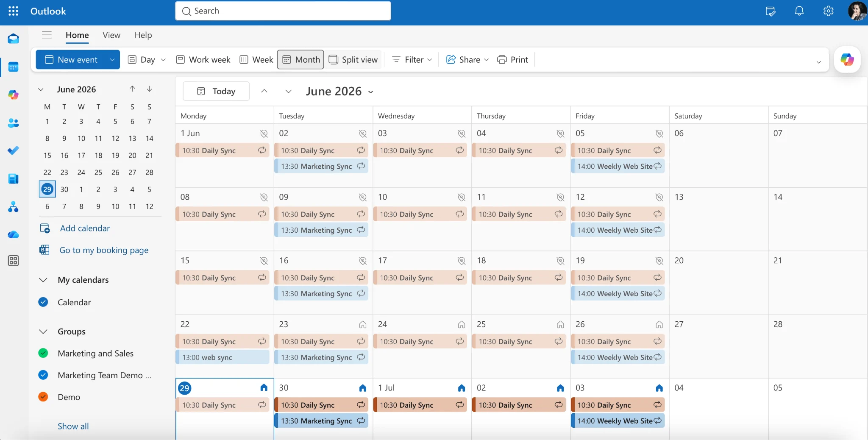This screenshot has width=868, height=440.
Task: Uncheck the Calendar under My calendars
Action: [x=43, y=302]
